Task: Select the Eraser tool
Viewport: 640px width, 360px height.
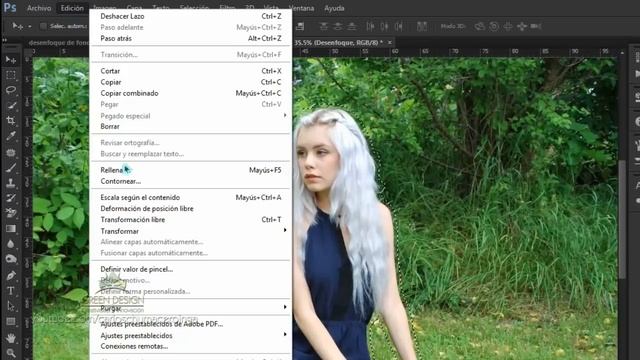Action: click(11, 213)
